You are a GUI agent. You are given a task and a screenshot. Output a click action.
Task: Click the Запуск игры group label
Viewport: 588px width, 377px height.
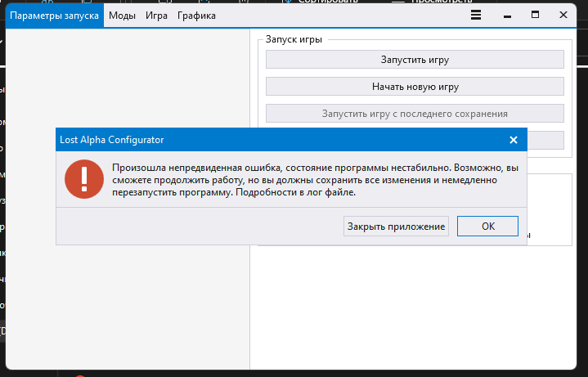(294, 39)
